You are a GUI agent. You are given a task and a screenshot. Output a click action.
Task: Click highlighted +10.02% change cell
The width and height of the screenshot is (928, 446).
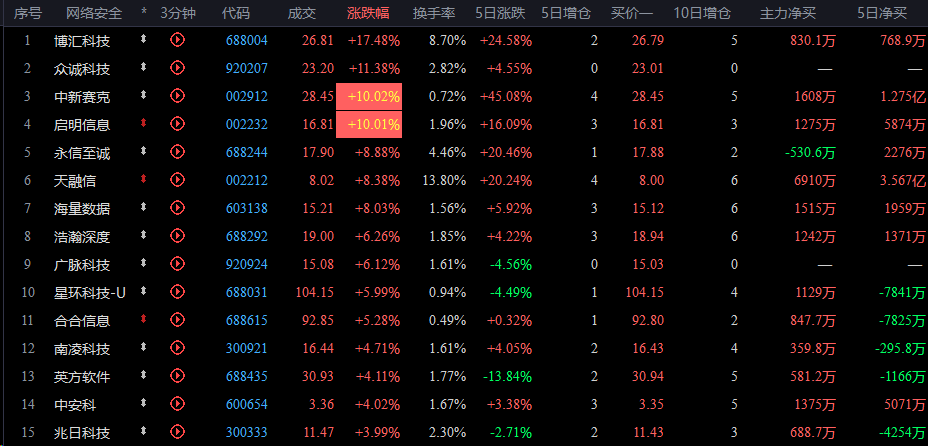pos(369,96)
